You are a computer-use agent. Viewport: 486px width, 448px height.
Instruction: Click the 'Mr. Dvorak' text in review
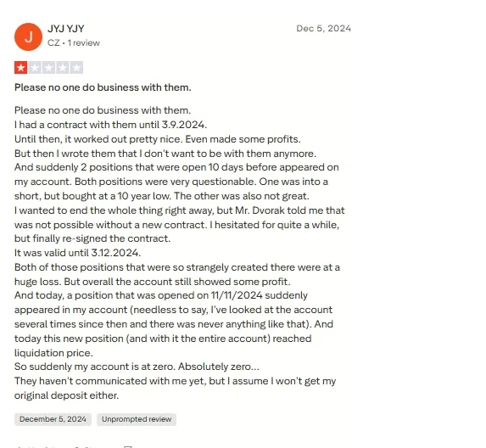(x=260, y=210)
